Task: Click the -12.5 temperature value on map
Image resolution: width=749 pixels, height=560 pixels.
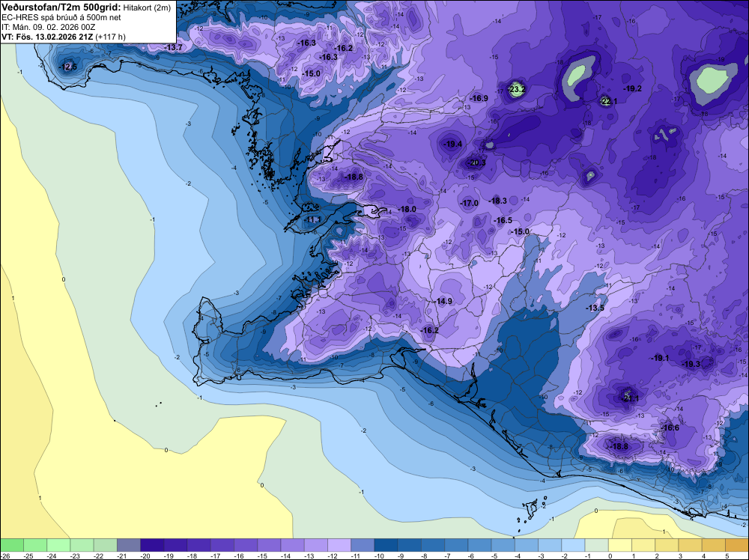Action: tap(67, 67)
